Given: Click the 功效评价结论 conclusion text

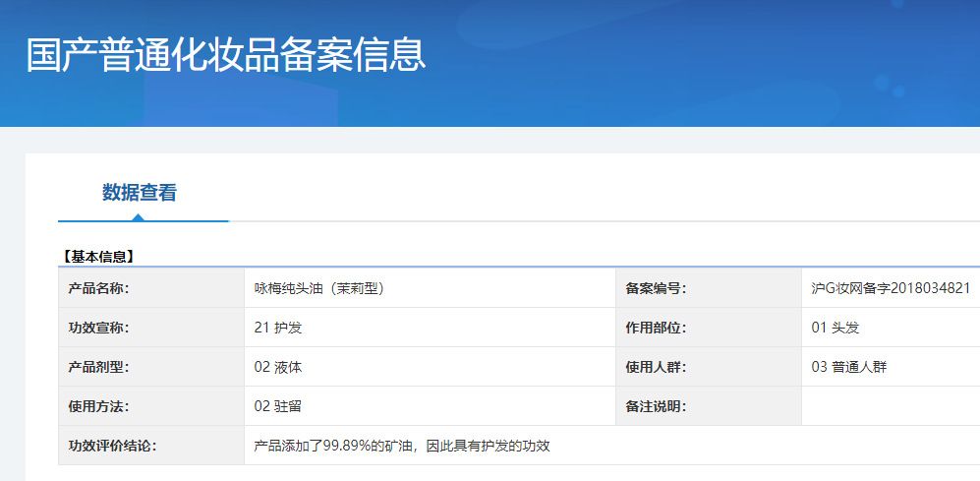Looking at the screenshot, I should [x=402, y=446].
